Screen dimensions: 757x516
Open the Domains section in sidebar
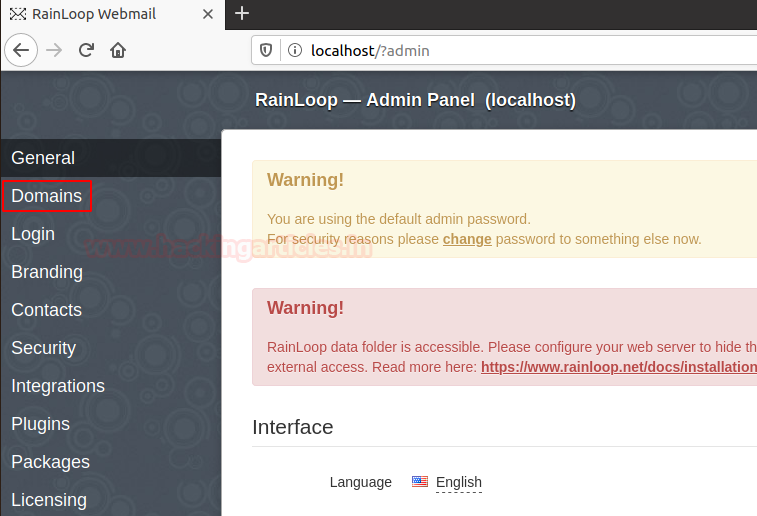47,196
